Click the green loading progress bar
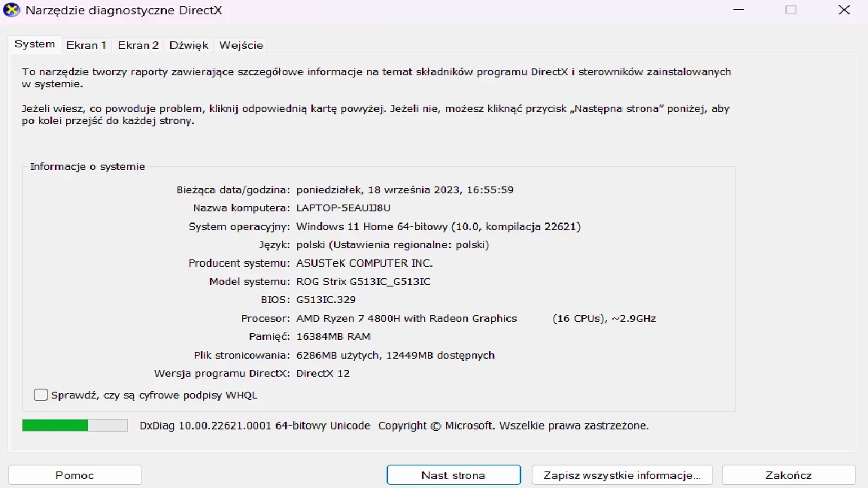Screen dimensions: 868x488 click(x=74, y=425)
